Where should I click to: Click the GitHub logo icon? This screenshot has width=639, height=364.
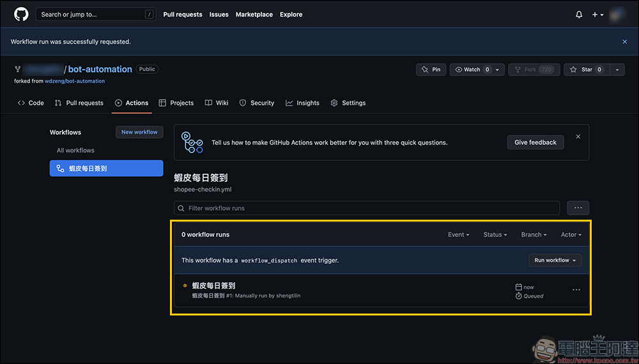[21, 14]
